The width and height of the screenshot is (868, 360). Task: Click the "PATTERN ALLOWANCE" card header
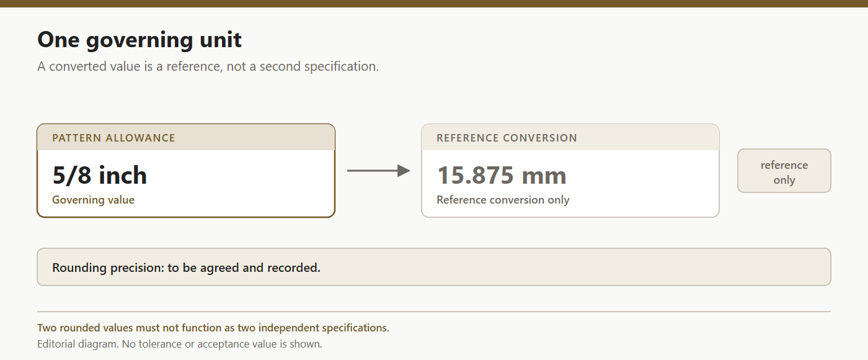point(186,138)
